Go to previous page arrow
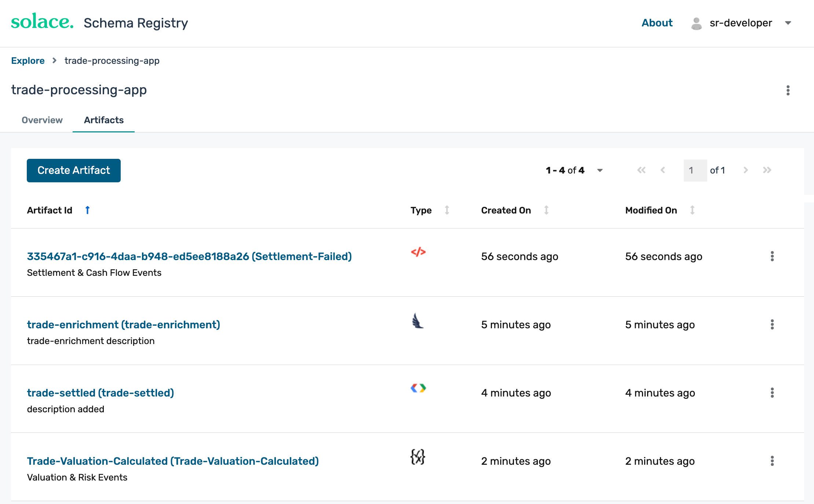This screenshot has width=814, height=504. point(663,170)
